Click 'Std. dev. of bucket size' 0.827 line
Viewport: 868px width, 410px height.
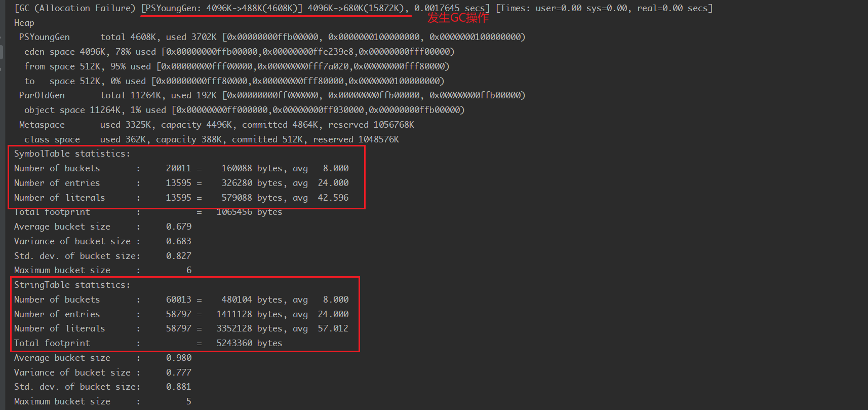pos(103,256)
